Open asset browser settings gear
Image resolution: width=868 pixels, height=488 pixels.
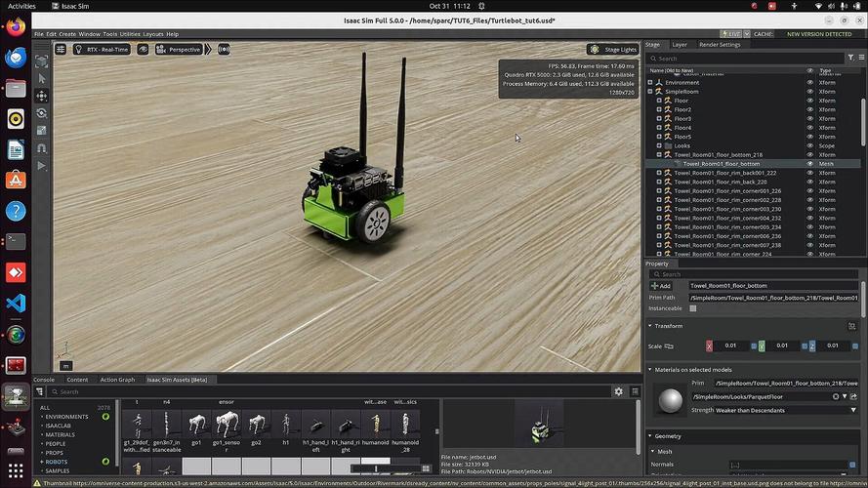tap(618, 391)
